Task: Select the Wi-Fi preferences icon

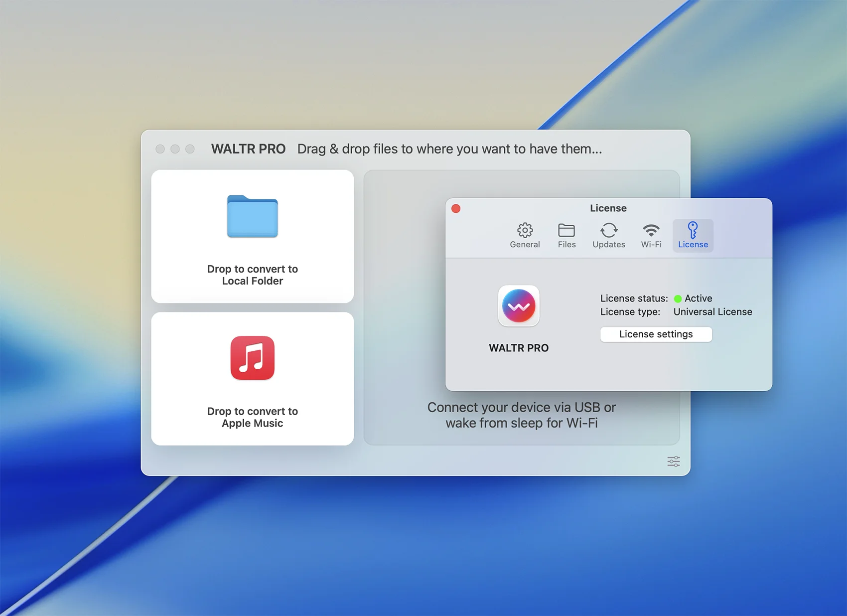Action: click(651, 235)
